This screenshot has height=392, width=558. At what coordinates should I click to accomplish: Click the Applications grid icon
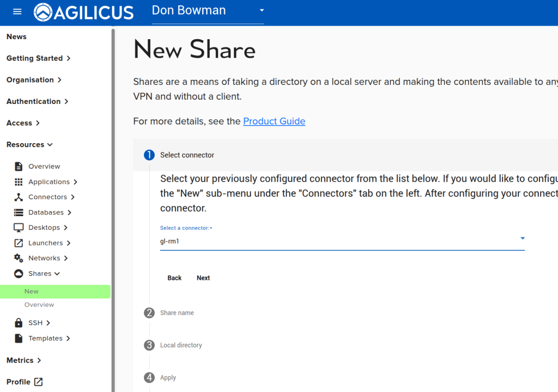point(19,182)
